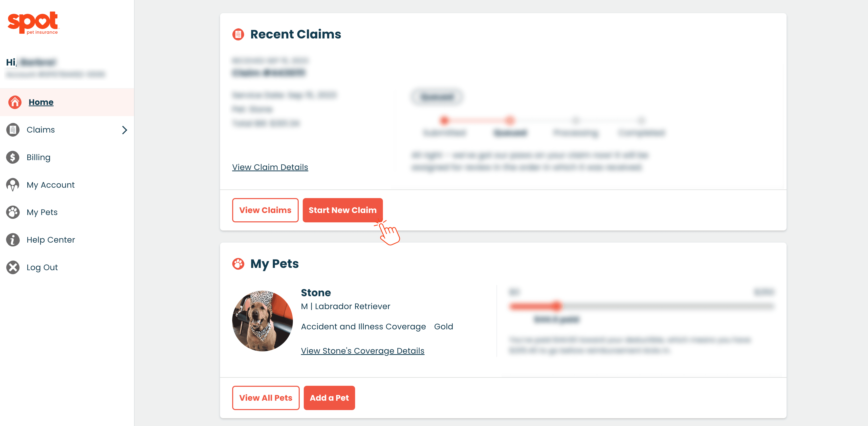Add a new pet
The image size is (868, 426).
click(x=329, y=398)
